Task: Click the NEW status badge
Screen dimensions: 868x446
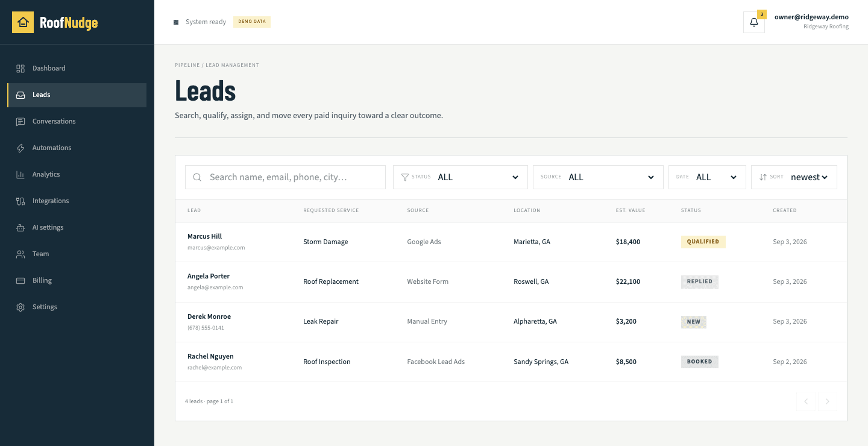Action: click(694, 322)
